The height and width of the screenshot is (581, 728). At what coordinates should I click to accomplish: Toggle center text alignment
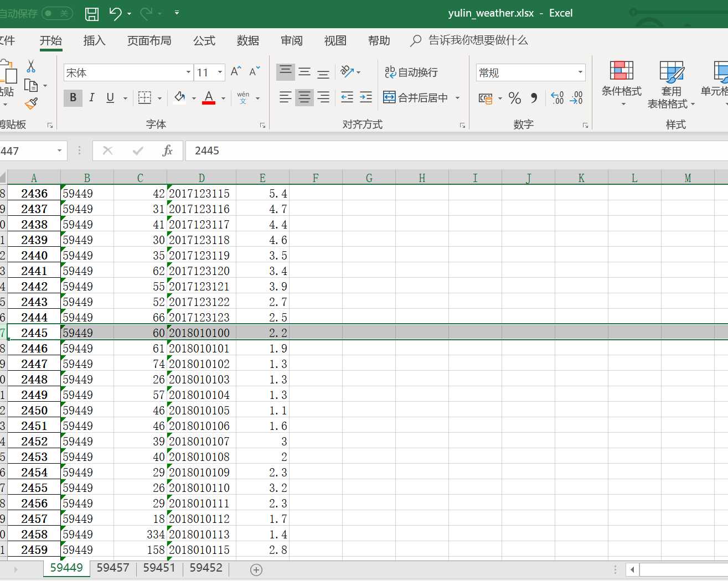tap(304, 97)
